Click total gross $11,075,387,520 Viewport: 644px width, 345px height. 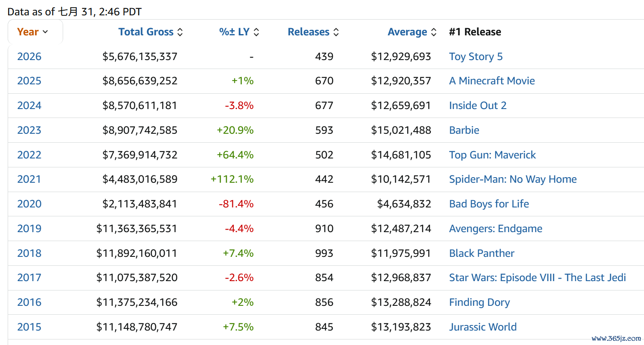coord(137,278)
